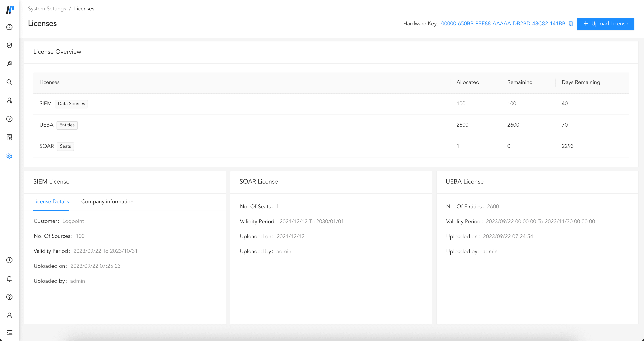
Task: Switch to Company information tab
Action: pos(107,202)
